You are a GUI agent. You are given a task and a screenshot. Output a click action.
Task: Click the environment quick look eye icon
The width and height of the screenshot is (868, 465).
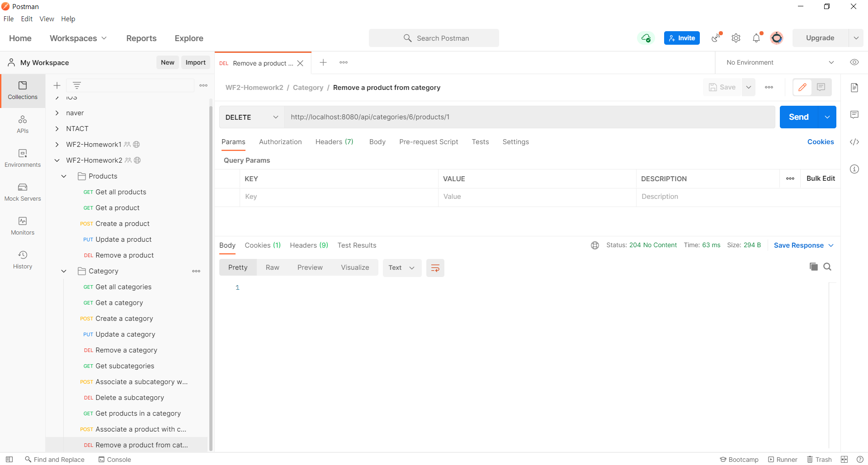pos(854,62)
